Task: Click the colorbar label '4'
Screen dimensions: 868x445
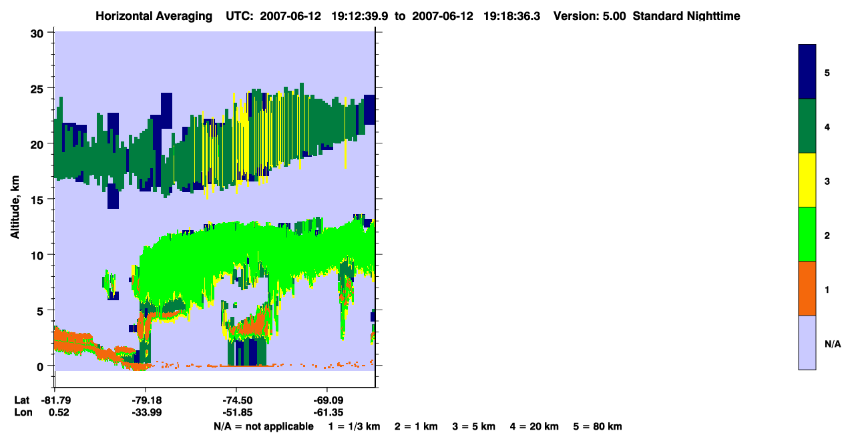Action: point(828,126)
